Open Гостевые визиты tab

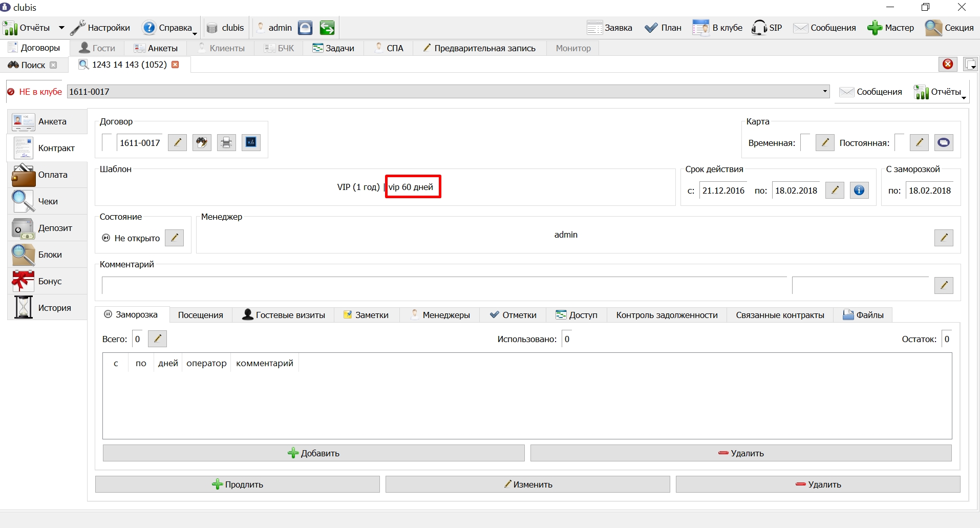pos(284,315)
